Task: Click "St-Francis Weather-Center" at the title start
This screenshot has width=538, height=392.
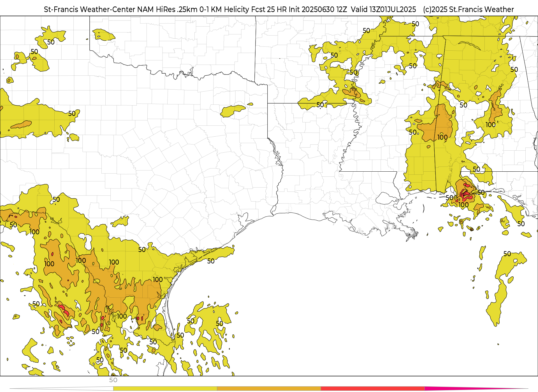Action: [x=90, y=10]
